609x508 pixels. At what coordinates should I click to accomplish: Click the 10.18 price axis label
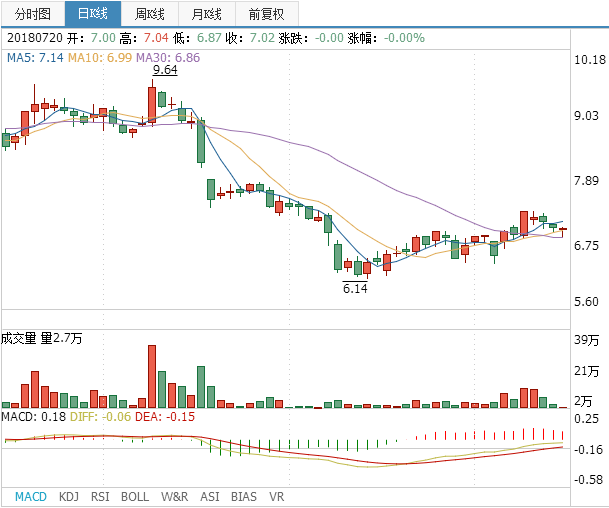click(x=590, y=59)
